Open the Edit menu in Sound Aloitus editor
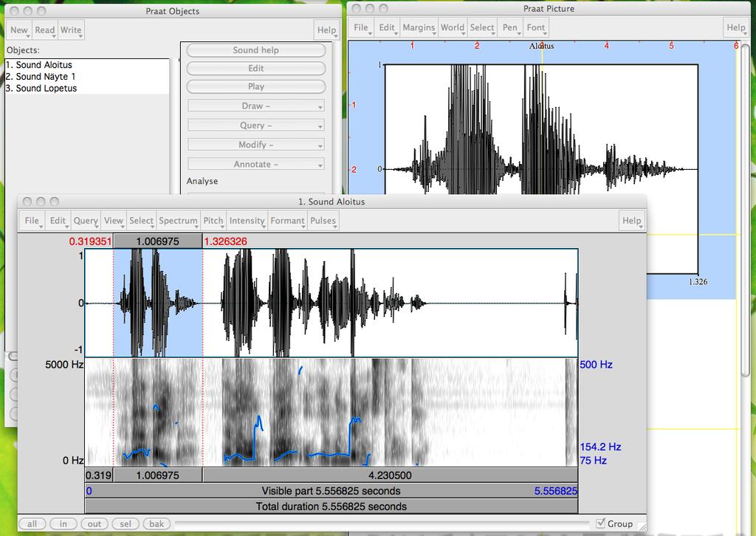756x536 pixels. [58, 220]
